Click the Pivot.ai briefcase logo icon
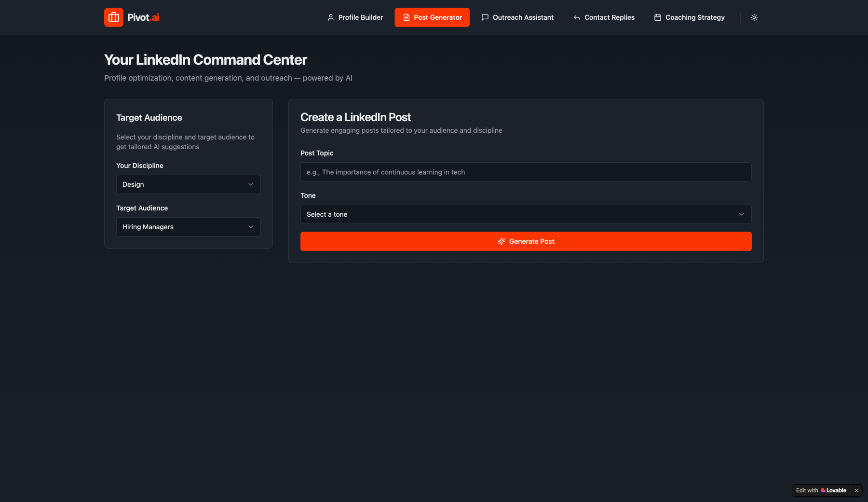The image size is (868, 502). (114, 17)
